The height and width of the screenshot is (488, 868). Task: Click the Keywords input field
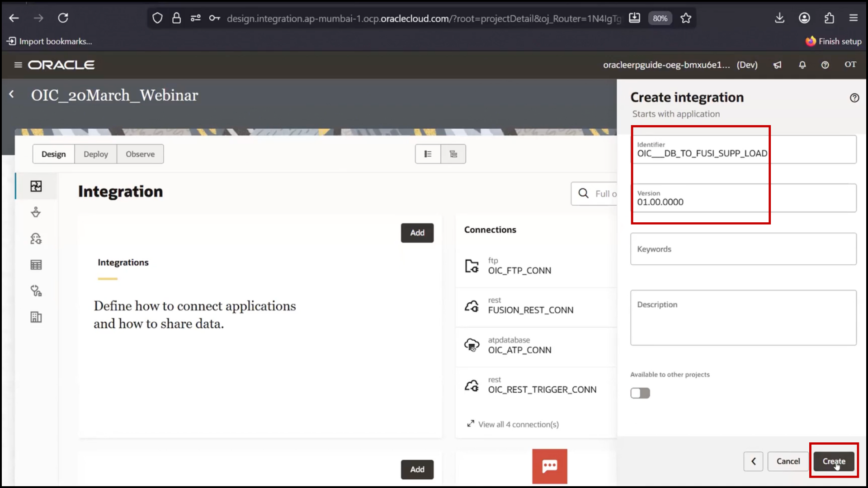743,249
